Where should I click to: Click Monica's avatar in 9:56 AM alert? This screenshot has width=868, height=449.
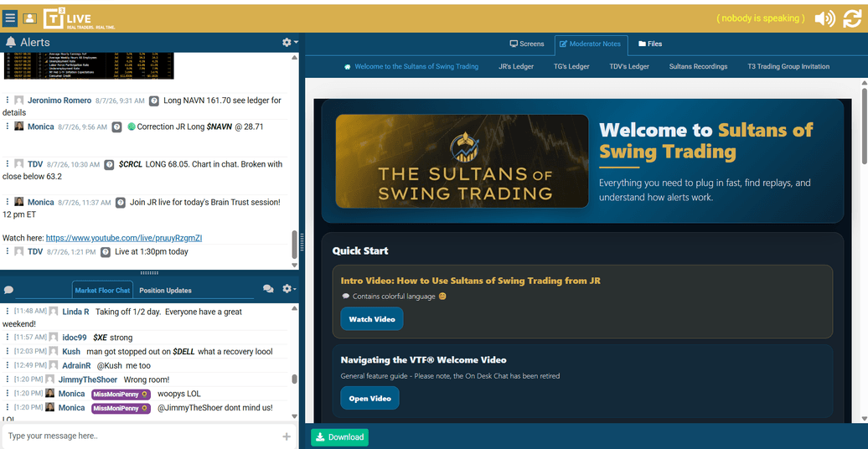tap(19, 126)
